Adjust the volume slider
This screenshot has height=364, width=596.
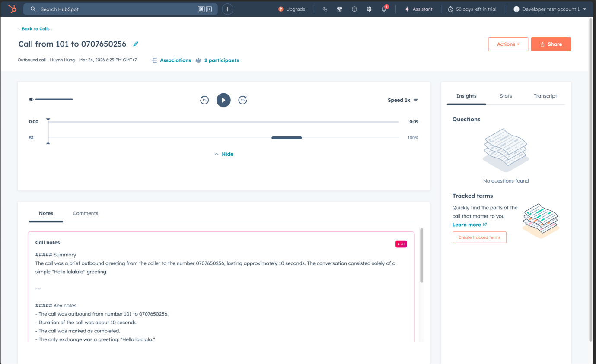[54, 99]
